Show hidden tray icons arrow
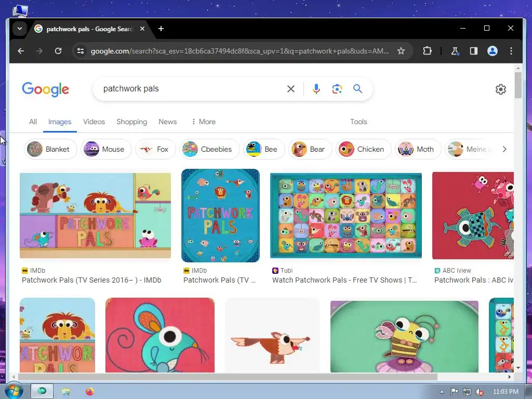 pos(442,392)
